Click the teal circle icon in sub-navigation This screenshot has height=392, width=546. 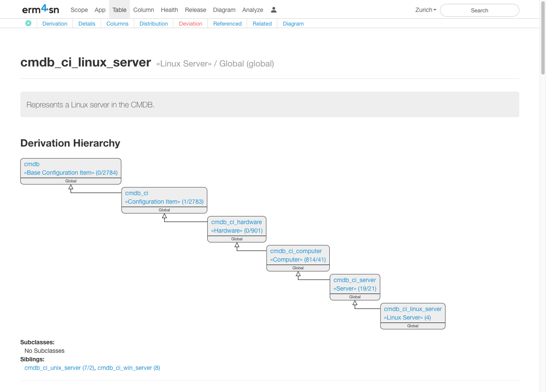[28, 23]
